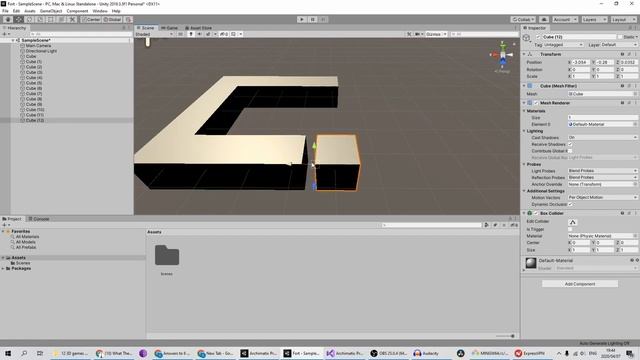Uncheck the Receive Shadows checkbox

570,144
